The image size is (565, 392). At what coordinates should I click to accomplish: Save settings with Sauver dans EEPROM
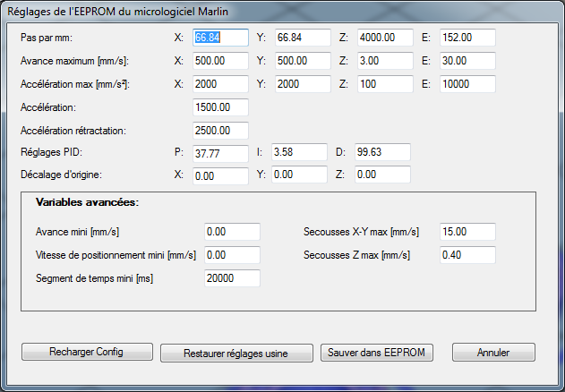377,352
